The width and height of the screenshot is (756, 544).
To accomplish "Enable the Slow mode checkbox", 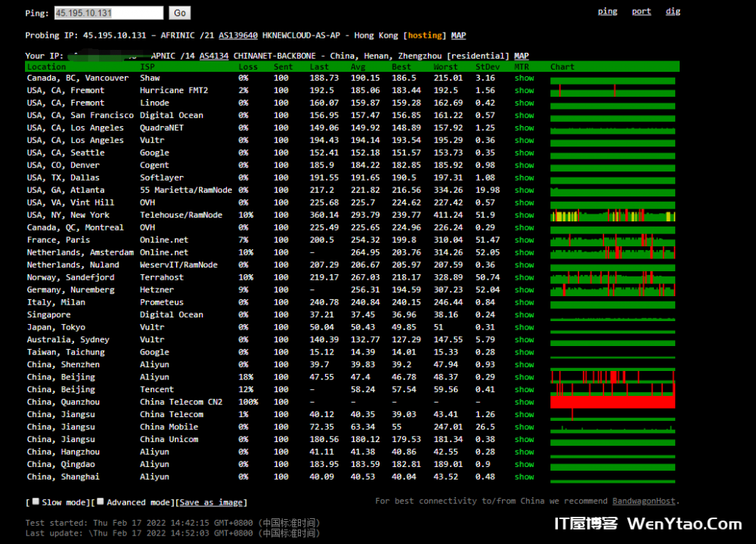I will (x=36, y=502).
